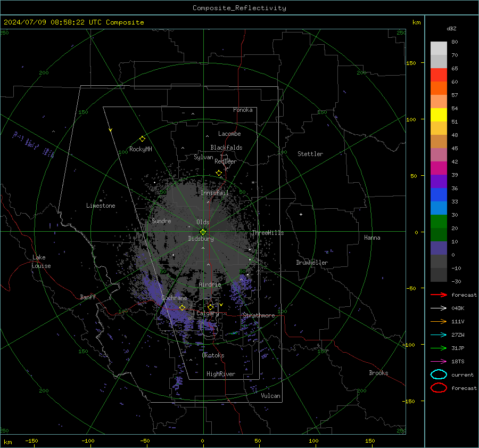Click the asterisk marker above Limestone
The image size is (479, 448).
click(x=101, y=201)
